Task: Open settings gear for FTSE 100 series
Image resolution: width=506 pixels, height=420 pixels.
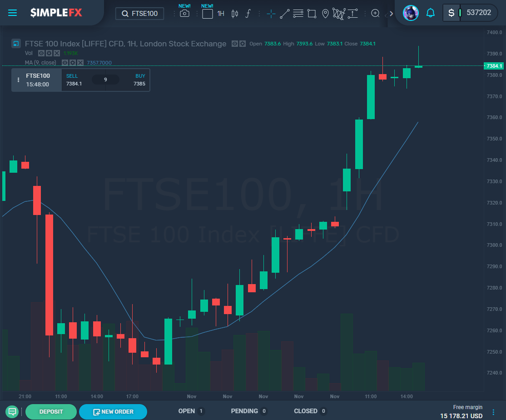Action: click(x=243, y=44)
